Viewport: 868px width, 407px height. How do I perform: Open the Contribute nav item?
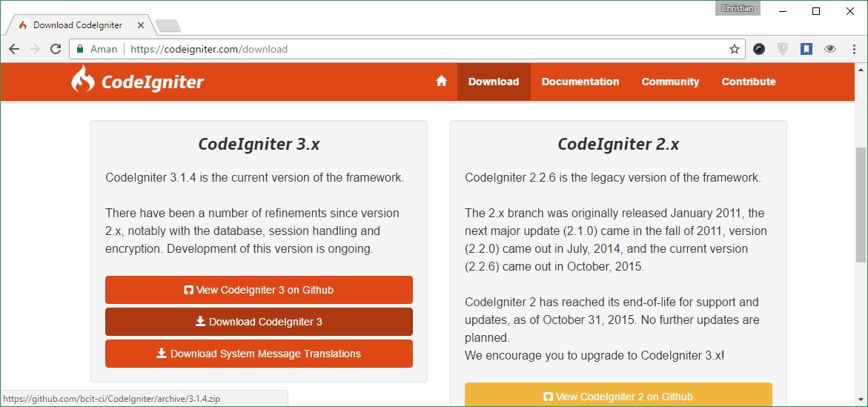click(x=749, y=82)
